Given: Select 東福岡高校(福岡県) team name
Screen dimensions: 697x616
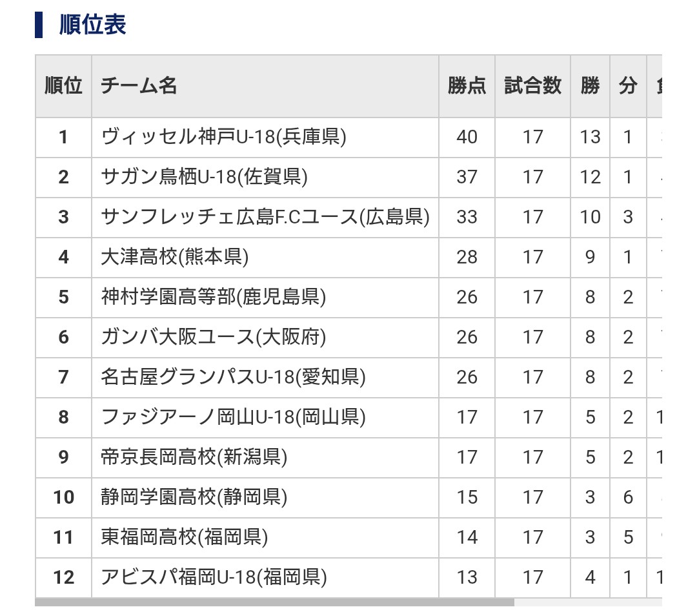Looking at the screenshot, I should (x=184, y=537).
